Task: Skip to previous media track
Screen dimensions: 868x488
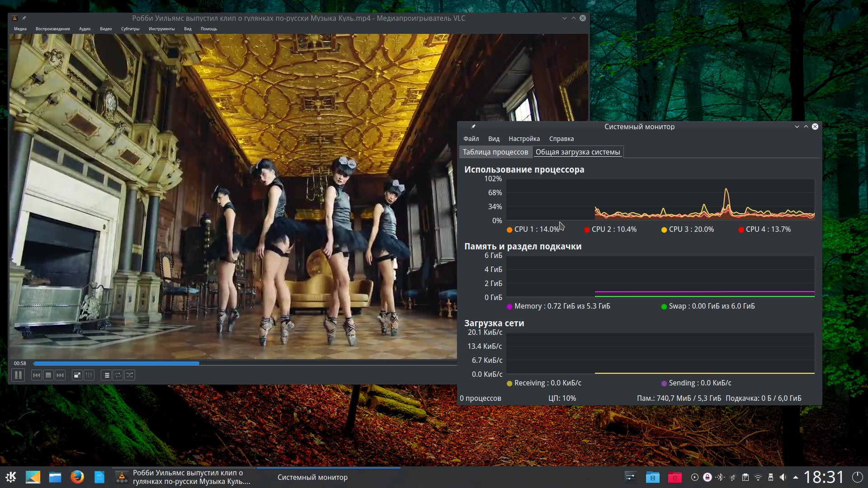Action: (37, 375)
